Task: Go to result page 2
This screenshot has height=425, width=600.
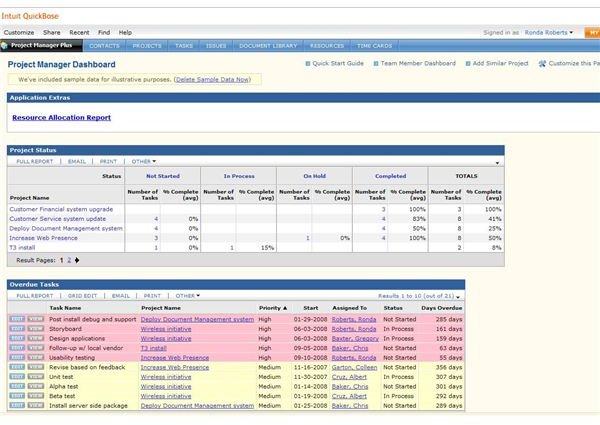Action: 69,260
